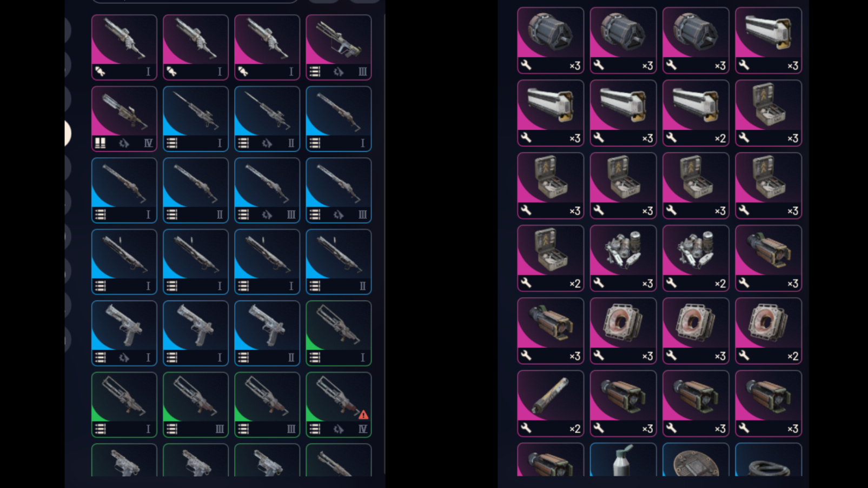Select the equipment case stack showing ×2
Screen dimensions: 868x488
(551, 258)
